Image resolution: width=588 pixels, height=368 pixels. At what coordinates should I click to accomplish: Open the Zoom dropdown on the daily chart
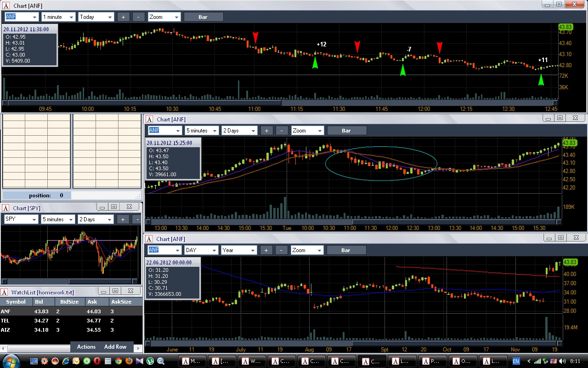coord(307,250)
